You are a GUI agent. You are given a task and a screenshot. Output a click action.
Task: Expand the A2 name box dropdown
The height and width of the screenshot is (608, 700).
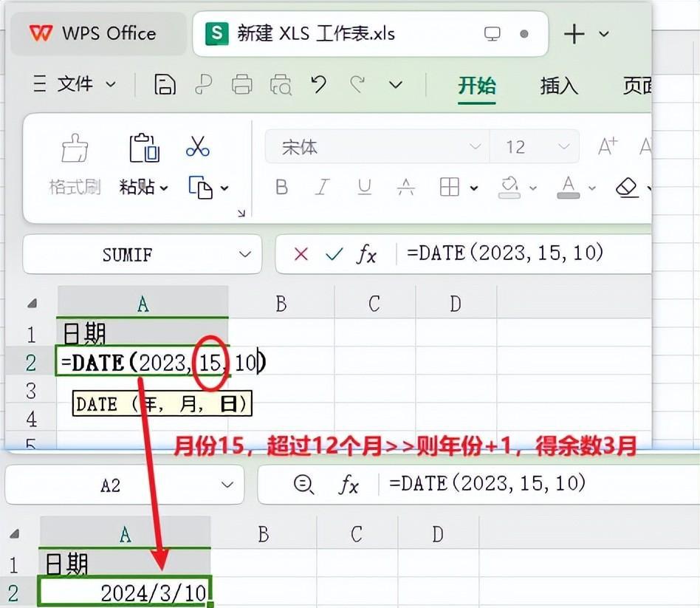coord(227,485)
